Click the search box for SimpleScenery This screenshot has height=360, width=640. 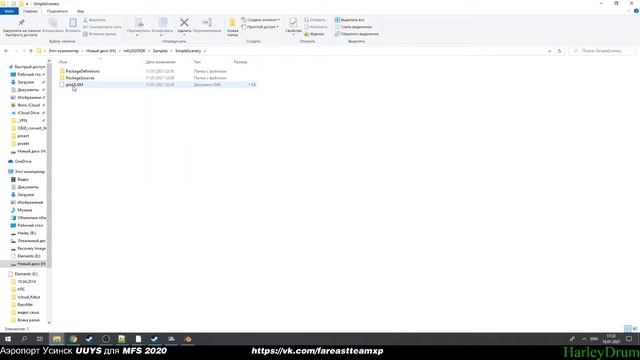point(602,51)
